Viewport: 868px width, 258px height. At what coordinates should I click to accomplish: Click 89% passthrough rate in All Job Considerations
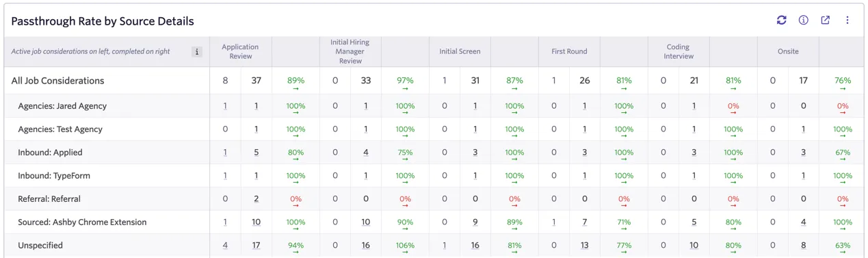click(295, 81)
